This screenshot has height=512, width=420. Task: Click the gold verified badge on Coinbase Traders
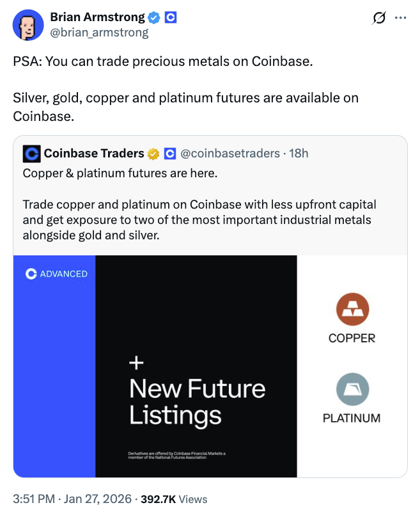(x=153, y=154)
